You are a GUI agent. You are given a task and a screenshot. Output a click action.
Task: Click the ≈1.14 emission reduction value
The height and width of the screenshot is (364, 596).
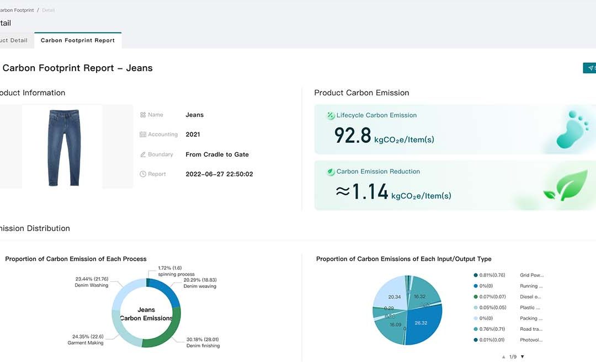362,191
